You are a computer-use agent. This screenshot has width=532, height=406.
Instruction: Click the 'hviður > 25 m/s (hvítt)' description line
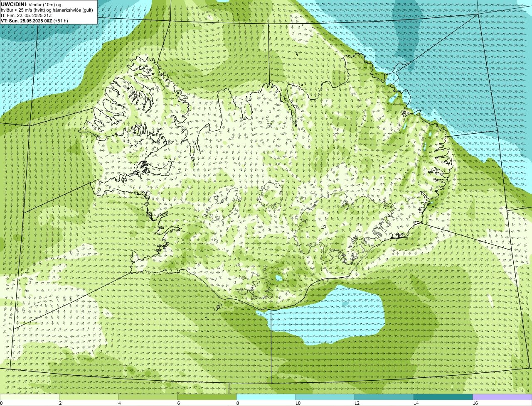47,10
